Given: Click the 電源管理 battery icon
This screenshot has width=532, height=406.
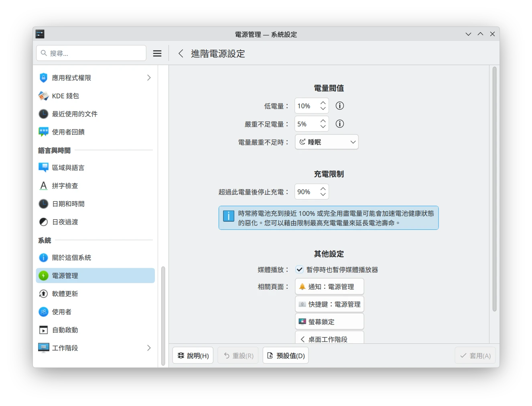Looking at the screenshot, I should 43,275.
